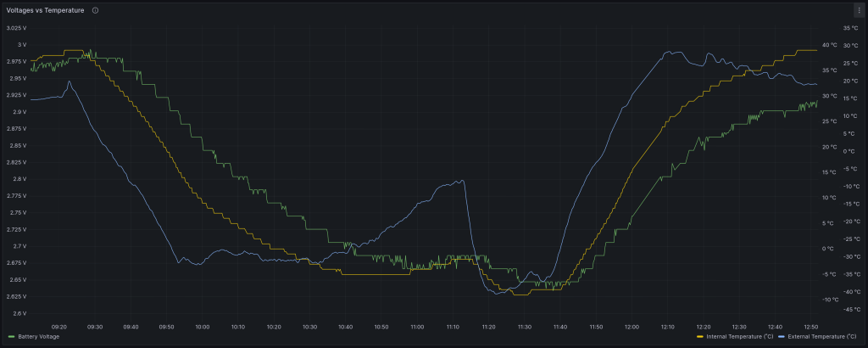Click the 3.025 V axis label
This screenshot has width=868, height=348.
click(17, 28)
